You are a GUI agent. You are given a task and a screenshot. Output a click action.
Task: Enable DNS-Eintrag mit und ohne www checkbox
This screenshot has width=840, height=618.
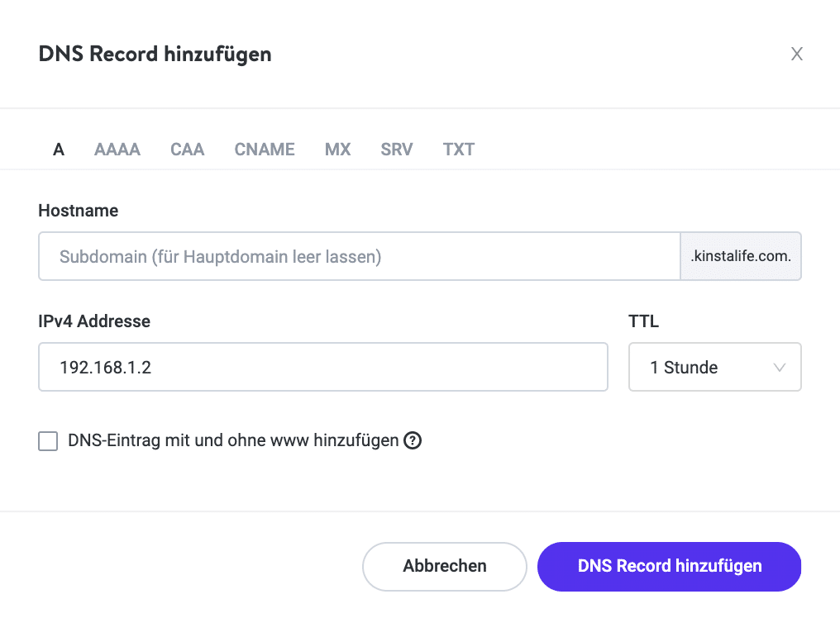tap(49, 441)
